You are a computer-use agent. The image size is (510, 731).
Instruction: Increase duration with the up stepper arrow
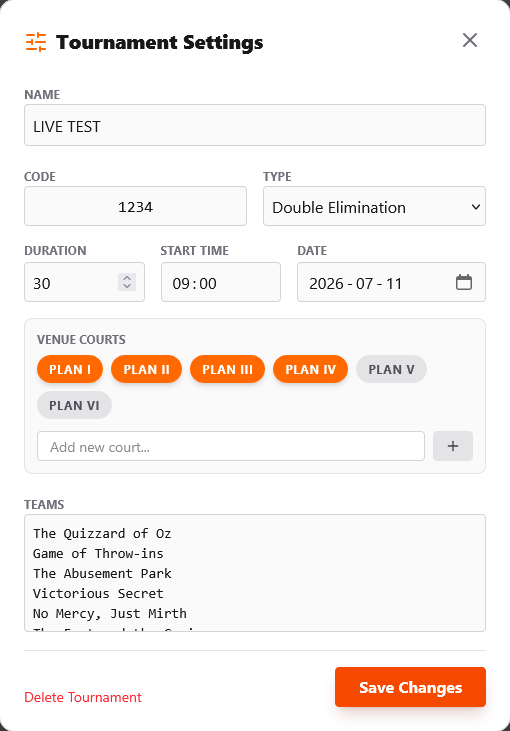click(127, 277)
